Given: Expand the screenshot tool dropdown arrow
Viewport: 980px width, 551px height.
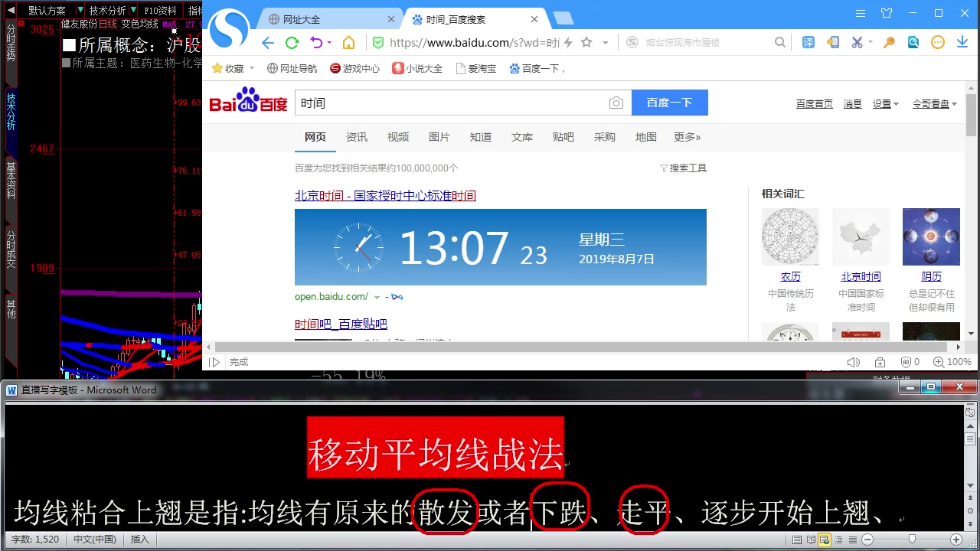Looking at the screenshot, I should [x=870, y=43].
